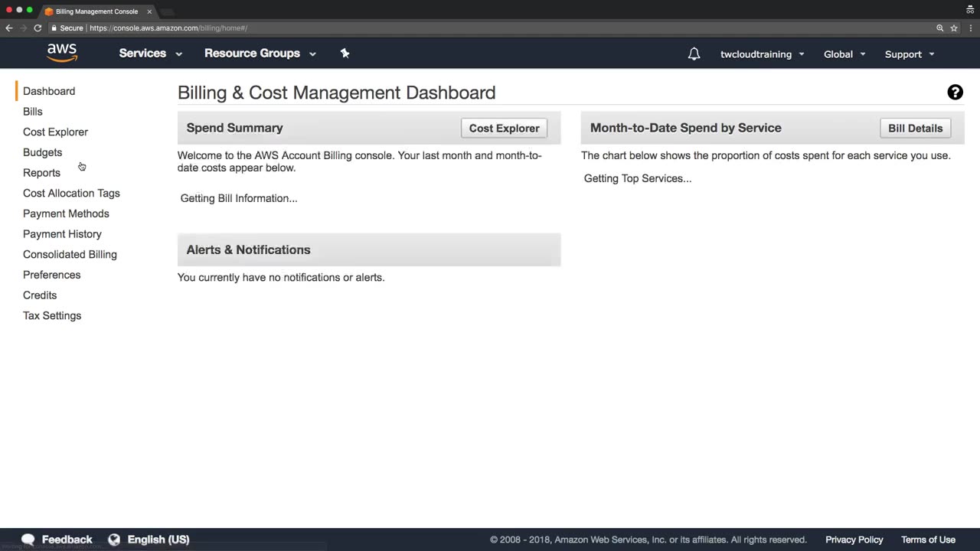Open the notifications bell
Screen dimensions: 980x551
(x=694, y=54)
